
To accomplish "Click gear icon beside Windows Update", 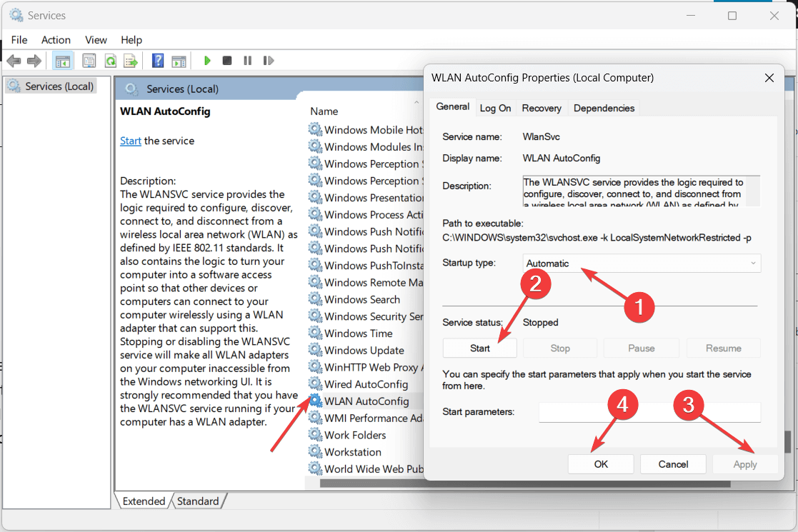I will coord(316,350).
